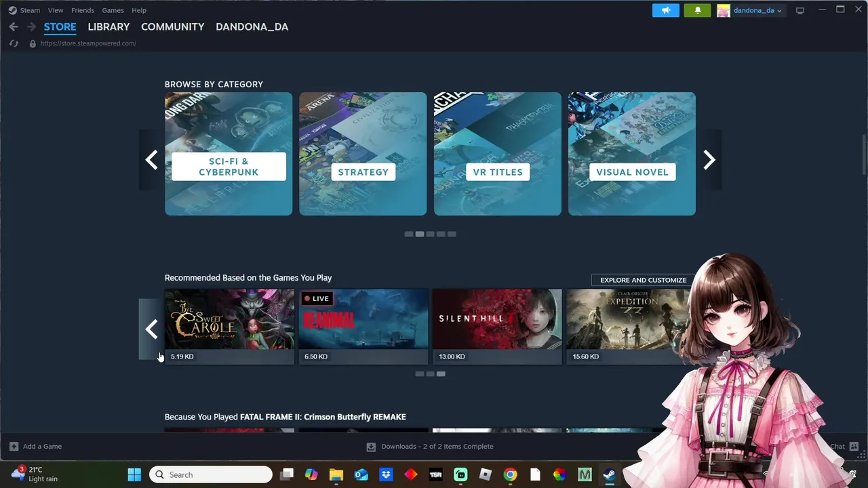Switch to Big Picture mode monitor icon

tap(800, 10)
